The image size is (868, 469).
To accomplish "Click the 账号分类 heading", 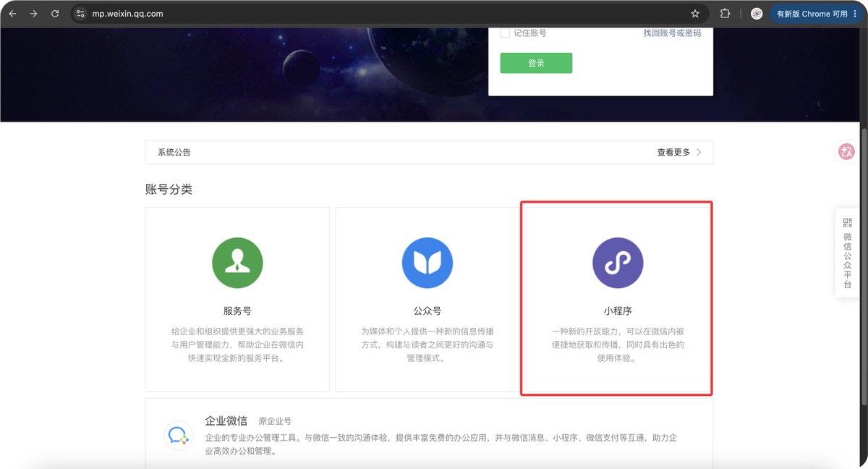I will [x=169, y=190].
